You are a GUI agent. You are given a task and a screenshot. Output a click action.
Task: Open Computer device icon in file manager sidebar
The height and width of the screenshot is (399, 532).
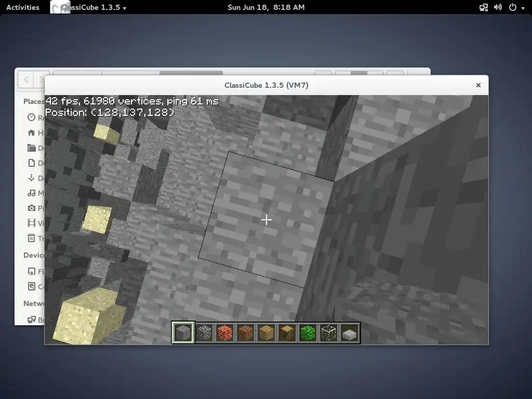coord(32,286)
